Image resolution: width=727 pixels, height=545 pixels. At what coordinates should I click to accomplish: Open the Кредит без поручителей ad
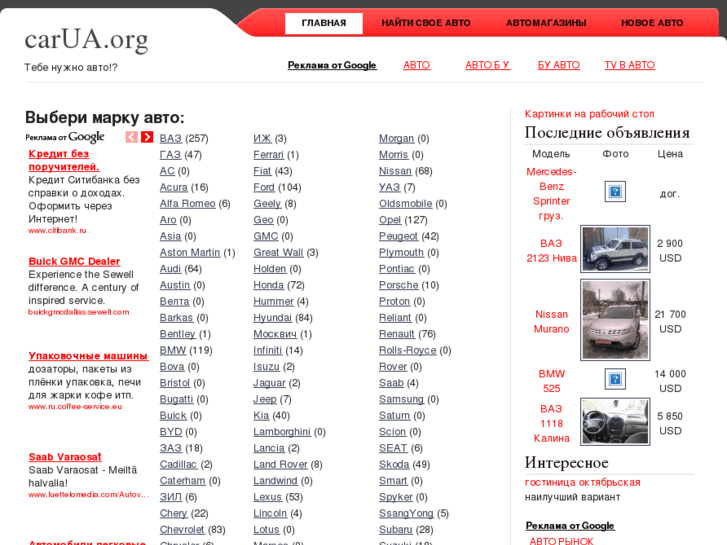(x=64, y=160)
